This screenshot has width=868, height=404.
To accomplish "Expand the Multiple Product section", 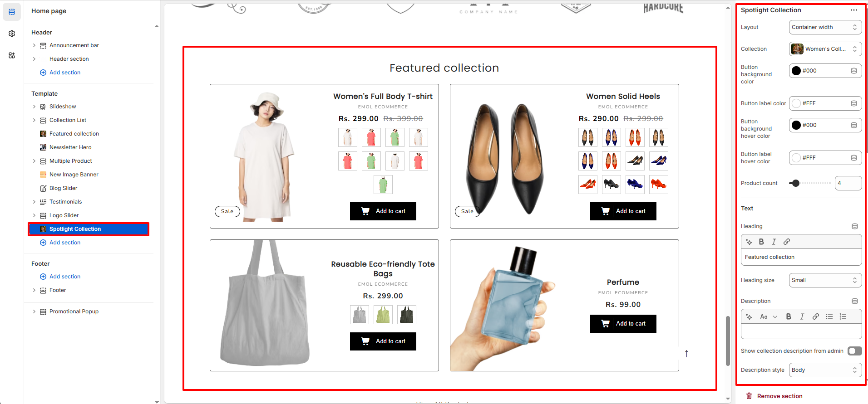I will coord(34,161).
